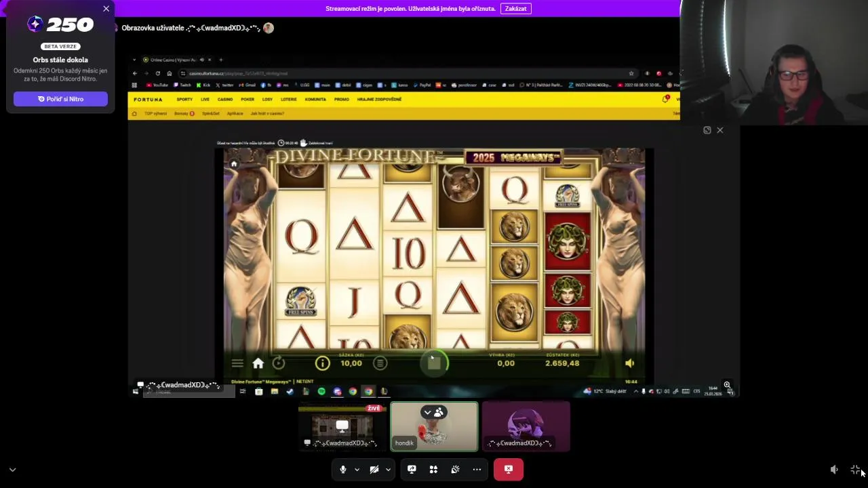Click the slot autoplay circular arrow
The image size is (868, 488).
pos(279,363)
